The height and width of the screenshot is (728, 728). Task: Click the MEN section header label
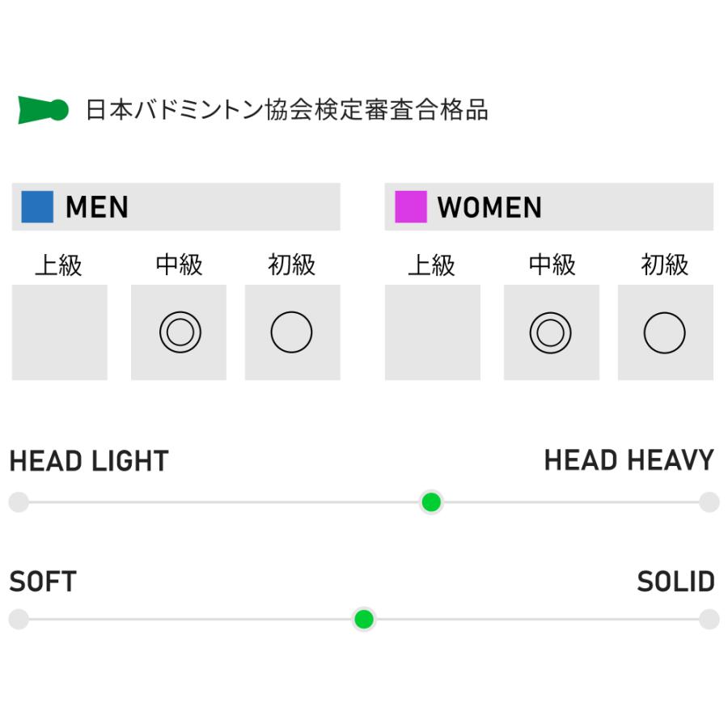click(97, 208)
